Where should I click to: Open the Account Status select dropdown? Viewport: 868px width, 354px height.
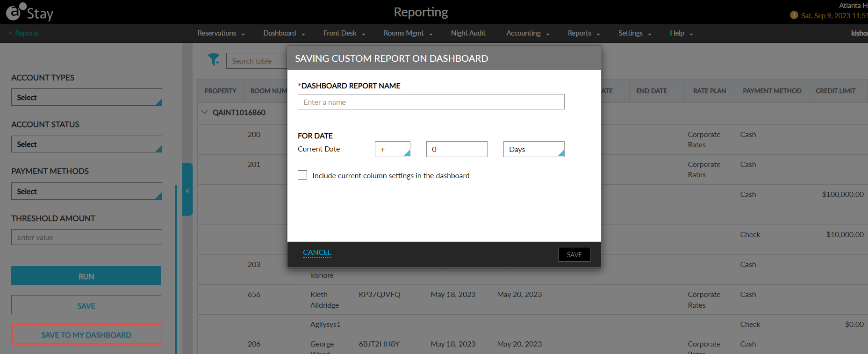(x=86, y=144)
